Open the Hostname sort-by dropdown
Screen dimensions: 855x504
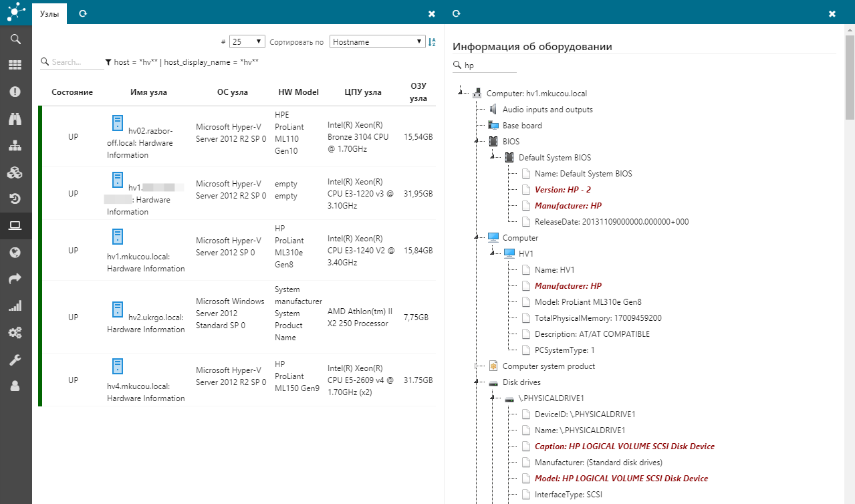(377, 42)
